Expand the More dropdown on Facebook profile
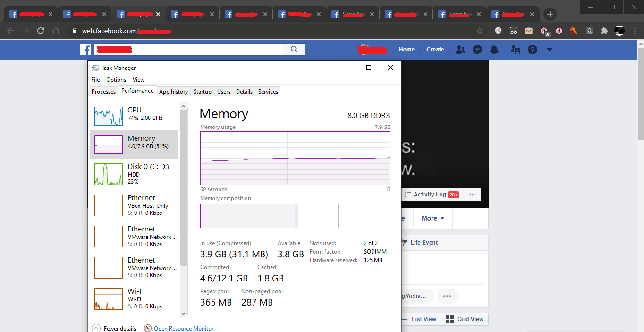 (432, 218)
